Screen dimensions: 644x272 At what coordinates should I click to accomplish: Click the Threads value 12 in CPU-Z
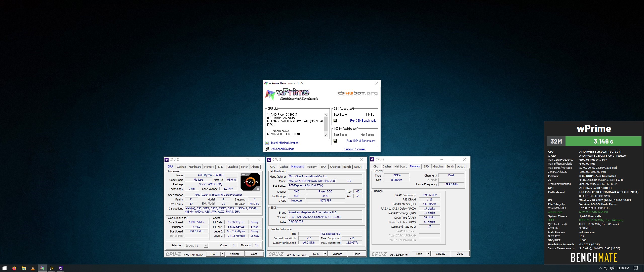click(257, 245)
